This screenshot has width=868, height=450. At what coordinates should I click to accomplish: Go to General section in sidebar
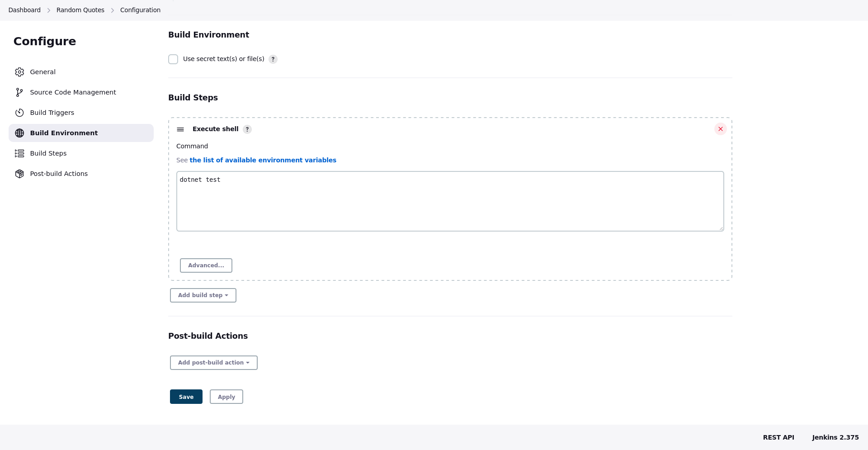pyautogui.click(x=81, y=72)
